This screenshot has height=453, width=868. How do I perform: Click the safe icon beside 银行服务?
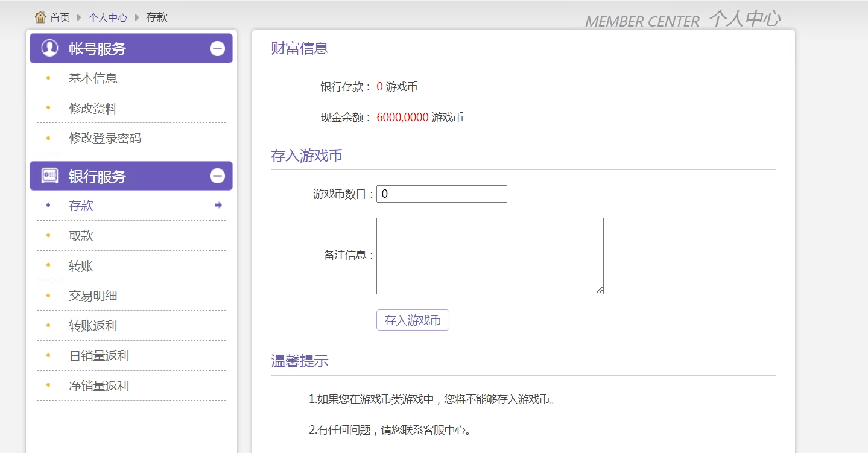(49, 176)
